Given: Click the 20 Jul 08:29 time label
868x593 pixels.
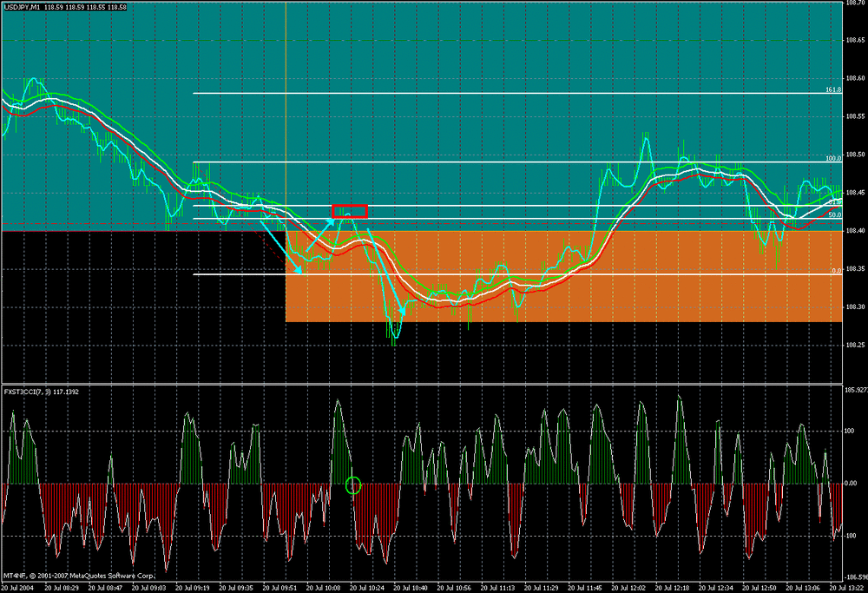Looking at the screenshot, I should (x=62, y=588).
